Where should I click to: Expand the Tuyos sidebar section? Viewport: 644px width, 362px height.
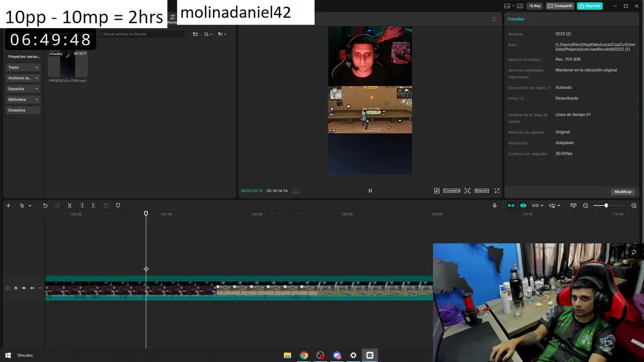24,67
